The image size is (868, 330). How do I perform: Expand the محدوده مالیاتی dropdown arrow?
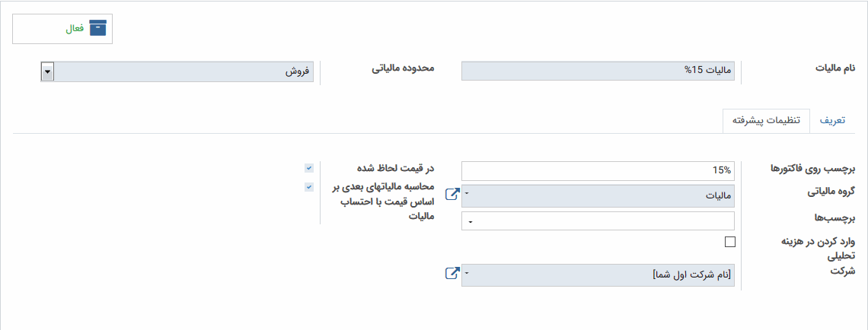pos(48,72)
